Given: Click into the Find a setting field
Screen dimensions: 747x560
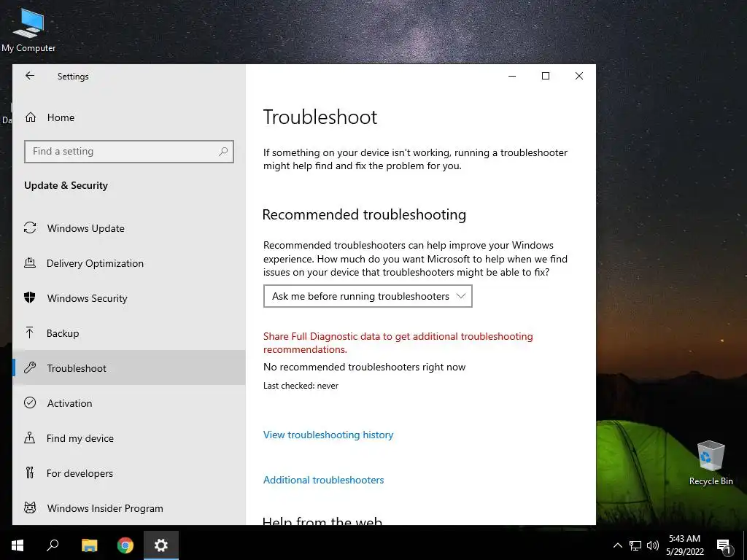Looking at the screenshot, I should point(129,152).
